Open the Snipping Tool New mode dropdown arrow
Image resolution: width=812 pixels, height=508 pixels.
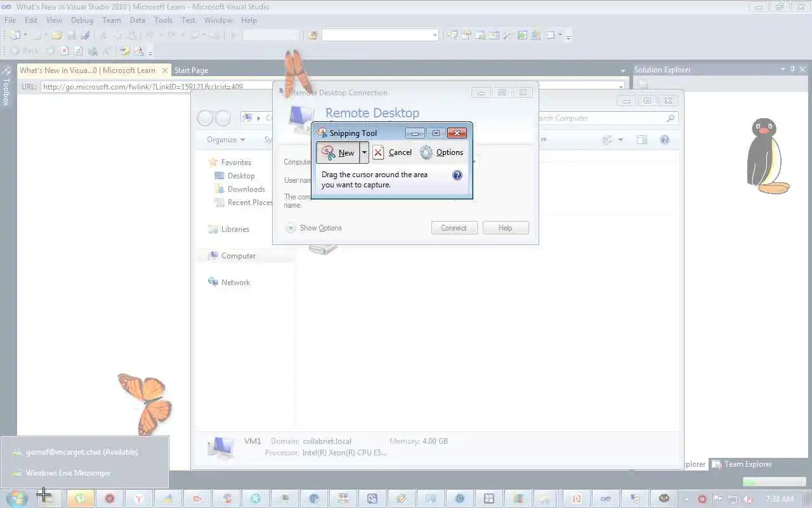tap(364, 152)
